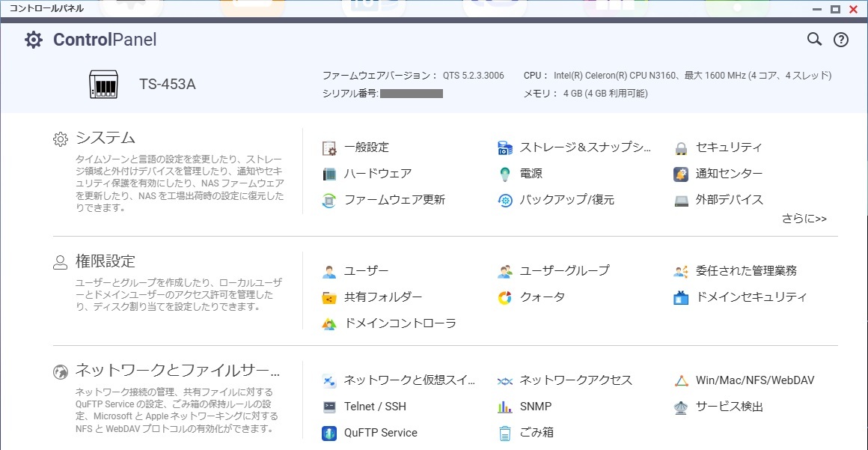868x450 pixels.
Task: Open the 電源 (power) settings icon
Action: pyautogui.click(x=533, y=174)
